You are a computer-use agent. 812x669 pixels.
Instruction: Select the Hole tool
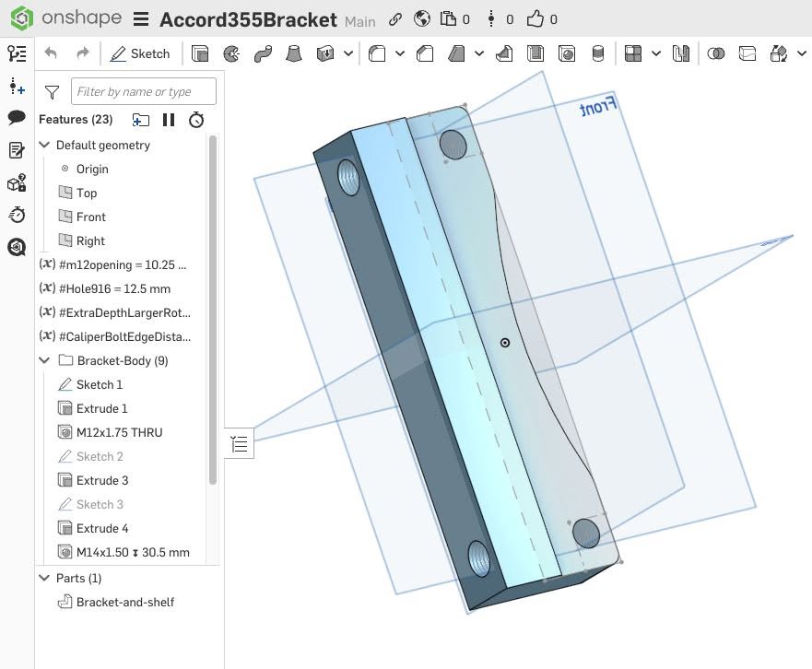pos(567,53)
